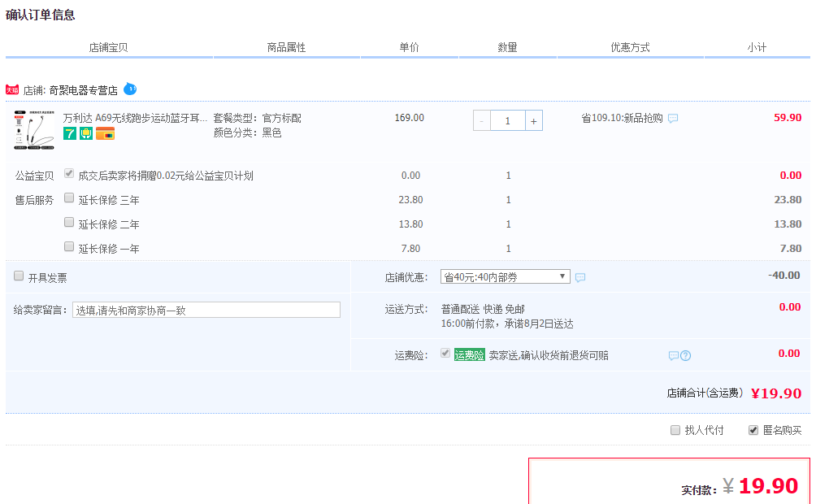Click the -40.00 coupon amount
This screenshot has height=504, width=816.
(783, 275)
